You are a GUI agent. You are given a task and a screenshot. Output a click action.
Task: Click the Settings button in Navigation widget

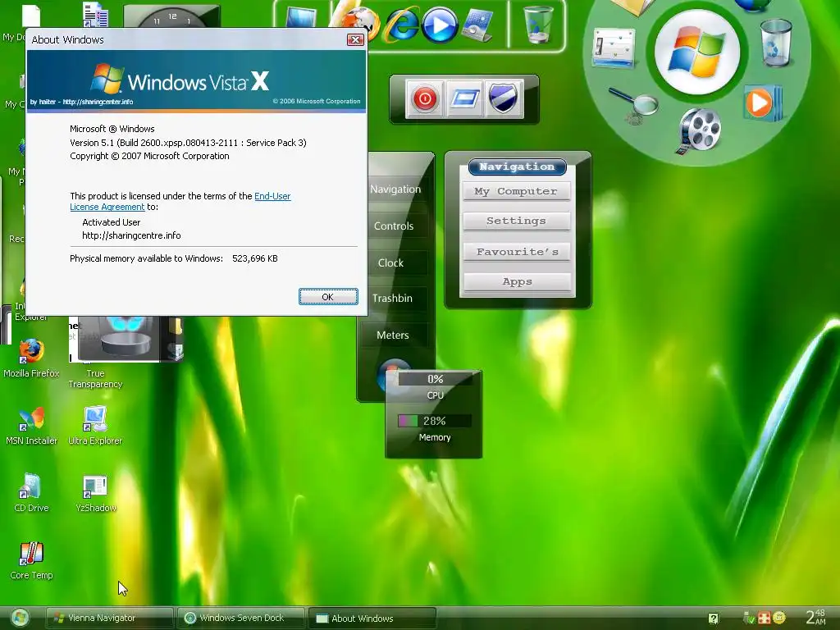click(x=517, y=221)
